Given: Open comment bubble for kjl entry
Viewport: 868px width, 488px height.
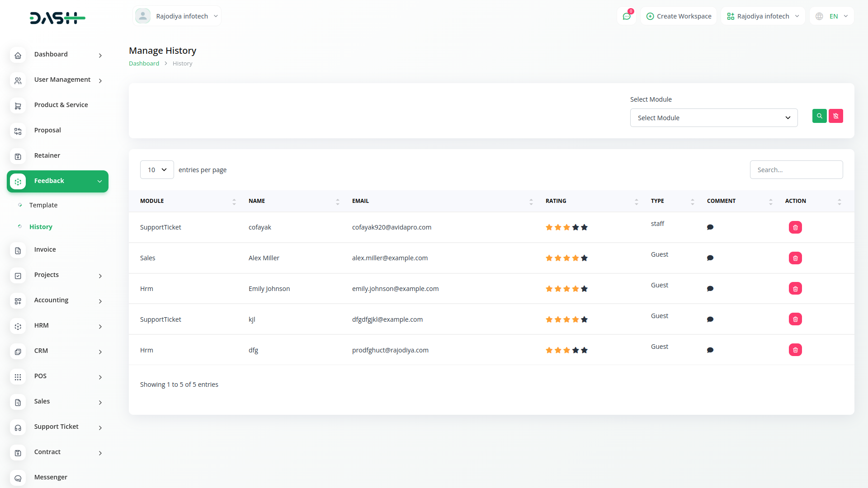Looking at the screenshot, I should pos(710,319).
